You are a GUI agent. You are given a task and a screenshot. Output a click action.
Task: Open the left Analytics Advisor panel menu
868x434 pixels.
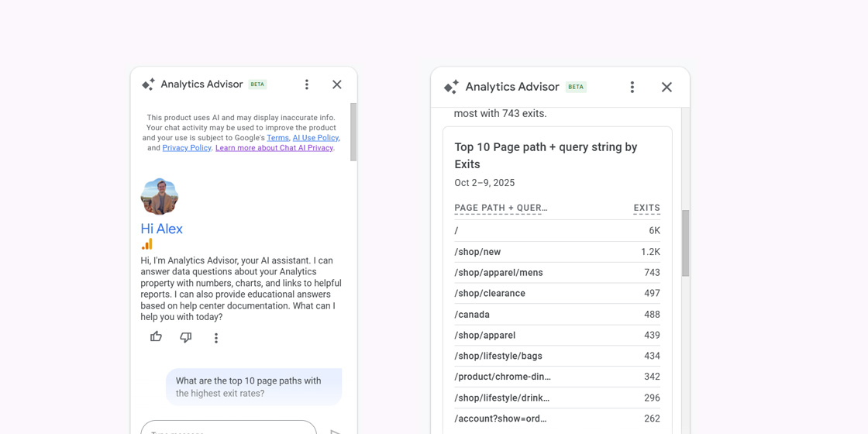pyautogui.click(x=307, y=84)
